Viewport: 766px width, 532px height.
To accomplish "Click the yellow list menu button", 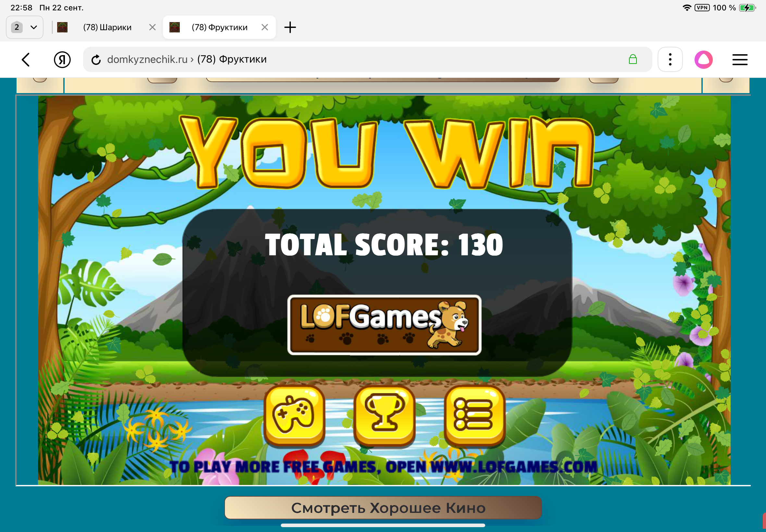I will click(474, 415).
